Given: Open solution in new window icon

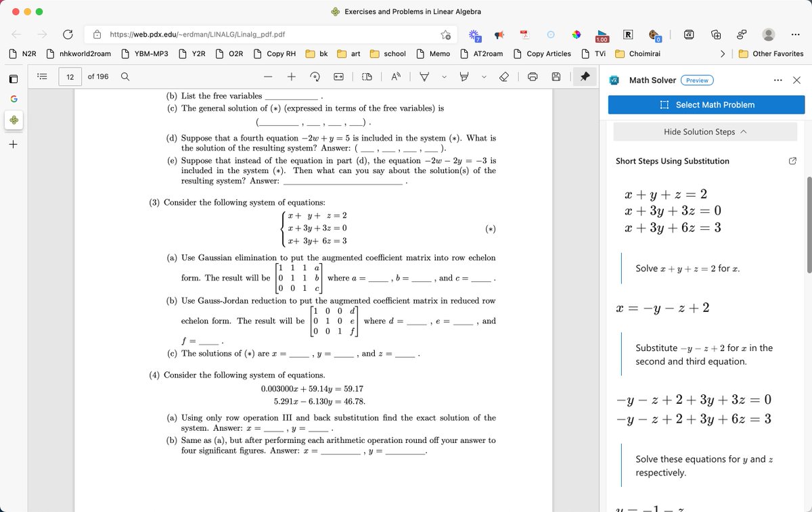Looking at the screenshot, I should pos(792,161).
